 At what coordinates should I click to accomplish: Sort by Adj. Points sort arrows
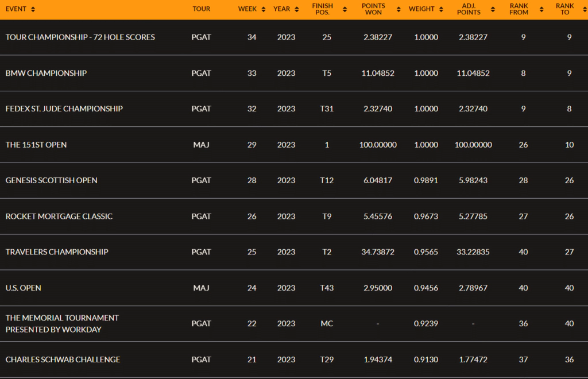point(493,9)
